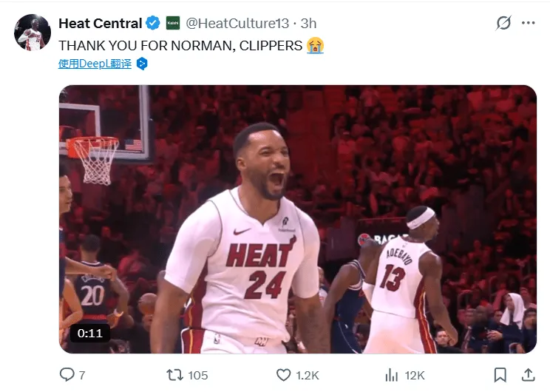
Task: Click the tweet text thanking the Clippers
Action: click(181, 45)
